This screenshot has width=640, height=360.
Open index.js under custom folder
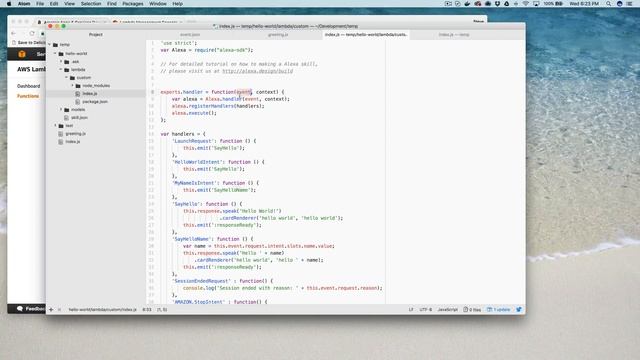(90, 93)
